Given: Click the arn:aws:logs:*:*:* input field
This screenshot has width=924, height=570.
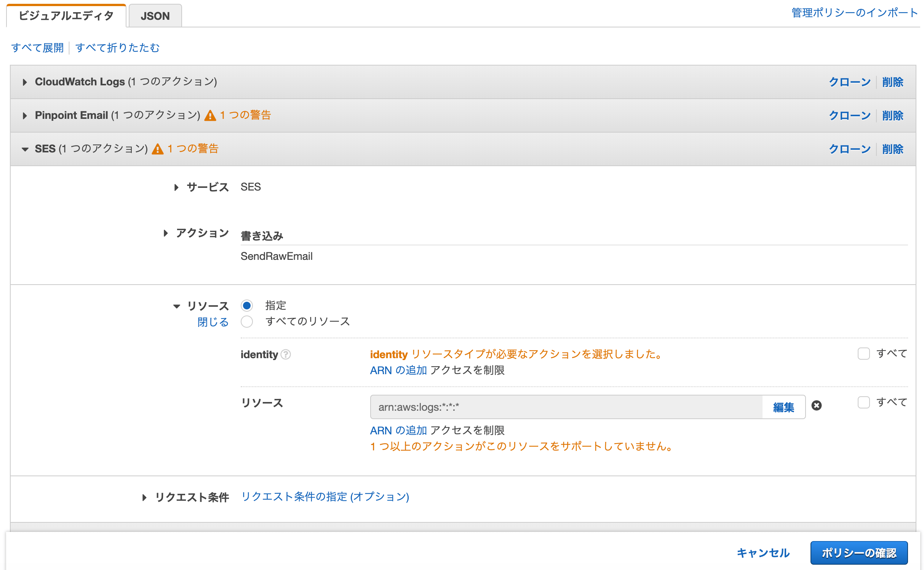Looking at the screenshot, I should 566,407.
